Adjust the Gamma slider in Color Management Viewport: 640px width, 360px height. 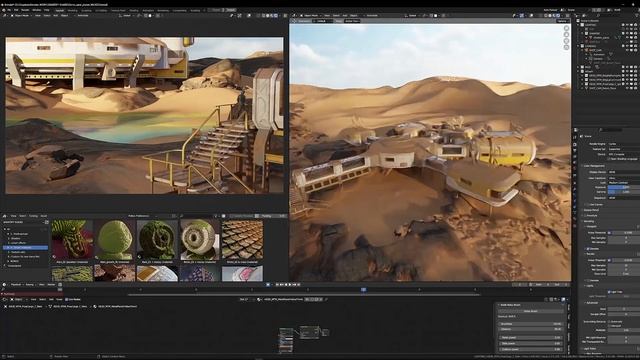624,192
